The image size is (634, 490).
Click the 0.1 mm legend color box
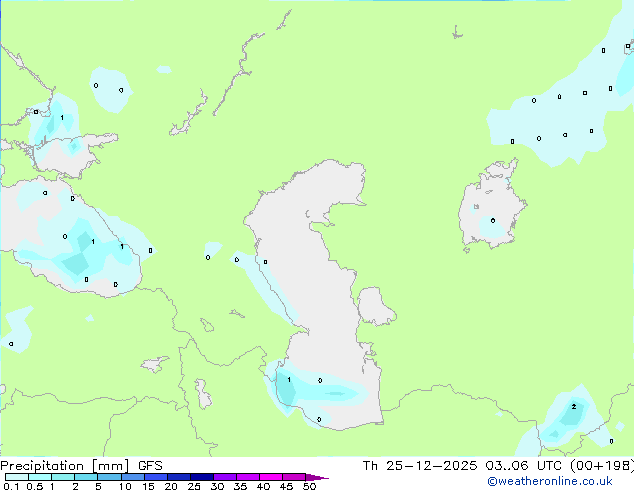pyautogui.click(x=17, y=477)
